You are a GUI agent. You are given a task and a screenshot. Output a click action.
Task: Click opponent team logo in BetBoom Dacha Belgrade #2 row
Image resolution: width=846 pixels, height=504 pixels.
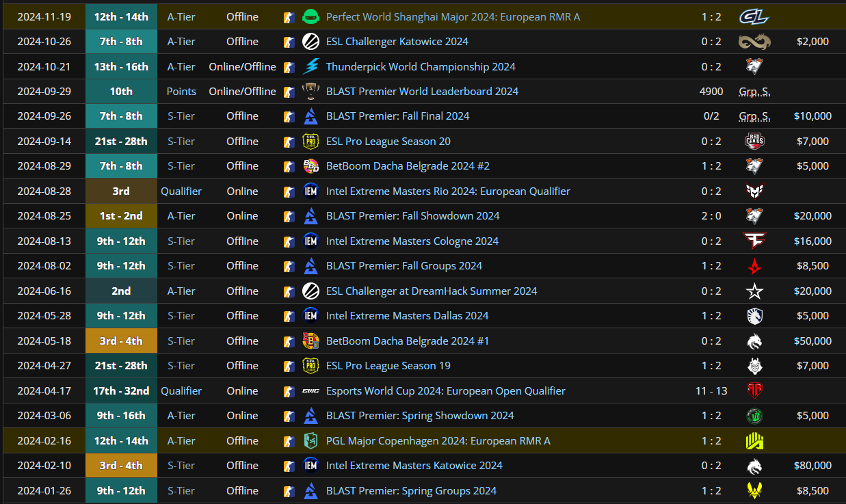754,166
